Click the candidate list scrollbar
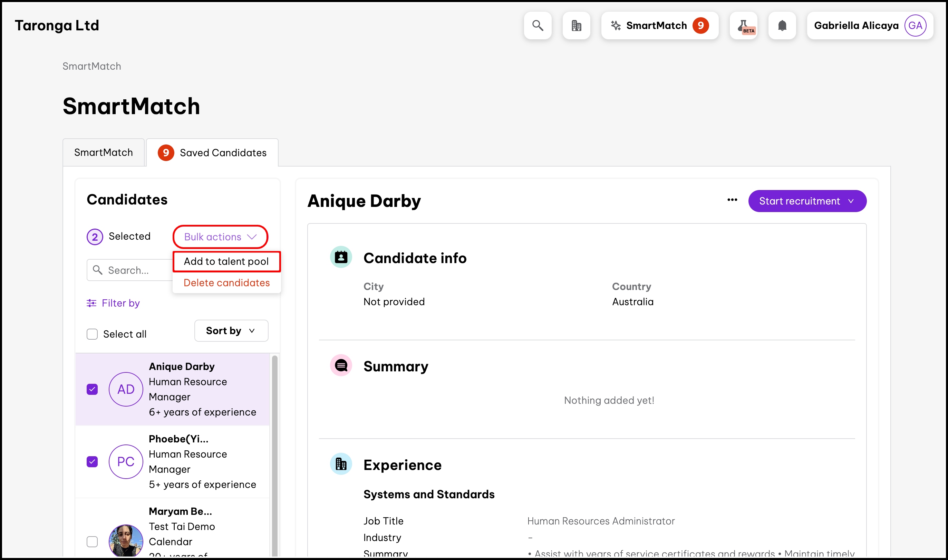 click(x=274, y=455)
